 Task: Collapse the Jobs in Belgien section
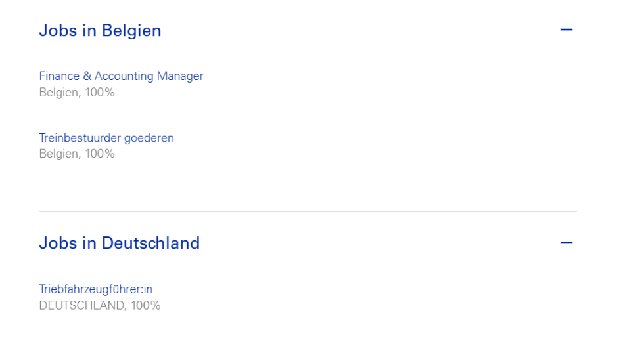tap(566, 30)
